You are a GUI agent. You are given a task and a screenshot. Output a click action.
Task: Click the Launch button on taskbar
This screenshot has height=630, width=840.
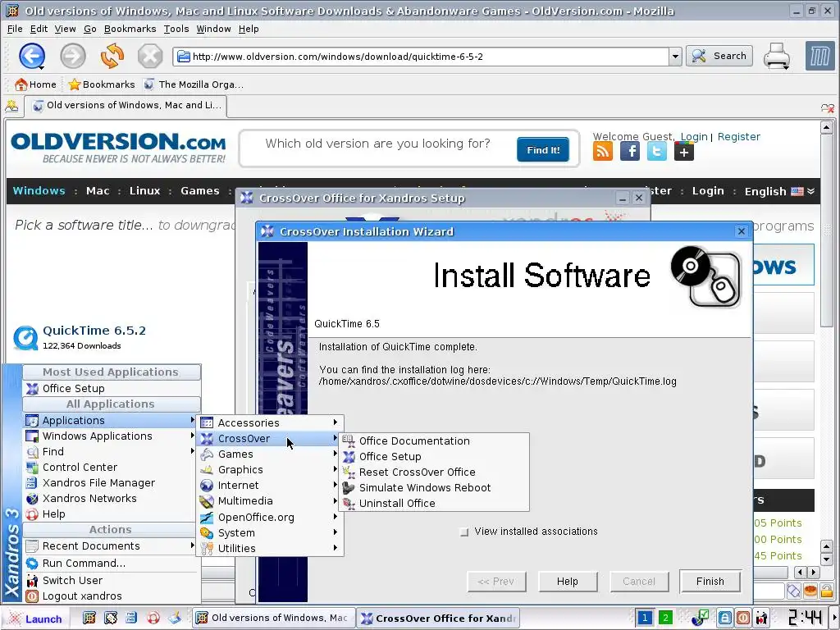35,619
